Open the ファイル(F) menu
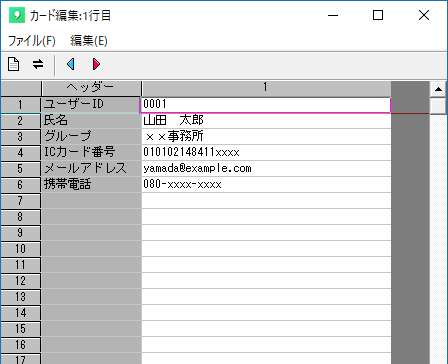This screenshot has width=448, height=364. [x=32, y=41]
